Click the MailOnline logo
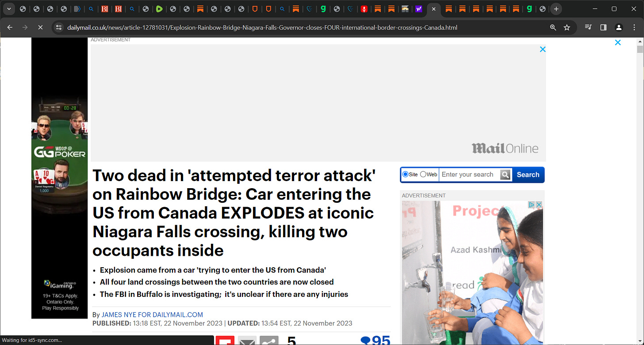Screen dimensions: 644x345 505,148
